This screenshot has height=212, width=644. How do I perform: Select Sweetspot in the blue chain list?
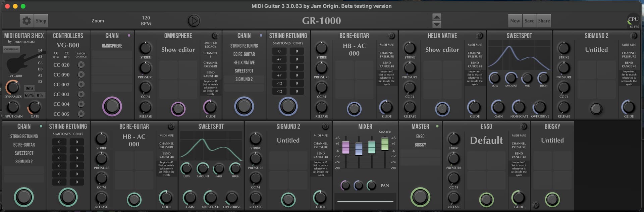point(244,71)
